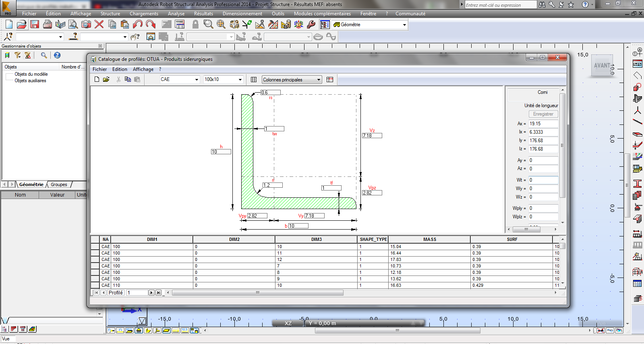Viewport: 644px width, 344px height.
Task: Click the blue help icon in object manager
Action: 57,55
